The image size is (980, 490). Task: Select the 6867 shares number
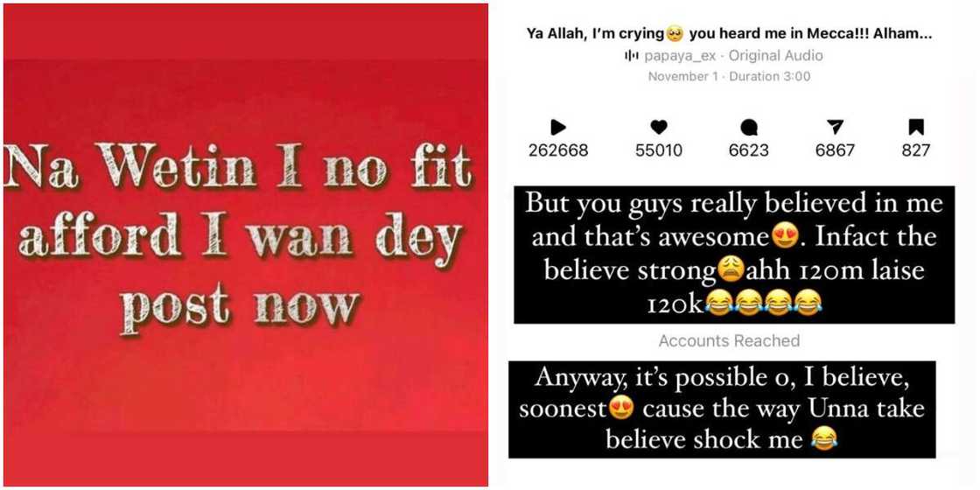click(835, 150)
